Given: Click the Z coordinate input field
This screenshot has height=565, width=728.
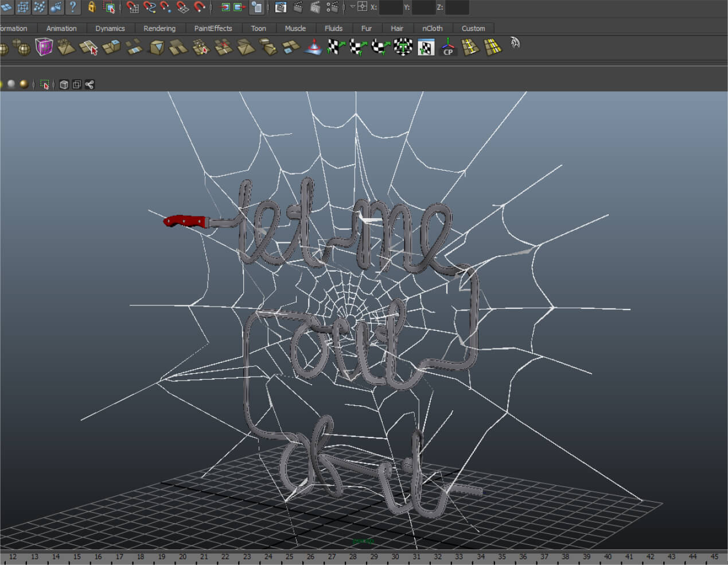Looking at the screenshot, I should 457,7.
